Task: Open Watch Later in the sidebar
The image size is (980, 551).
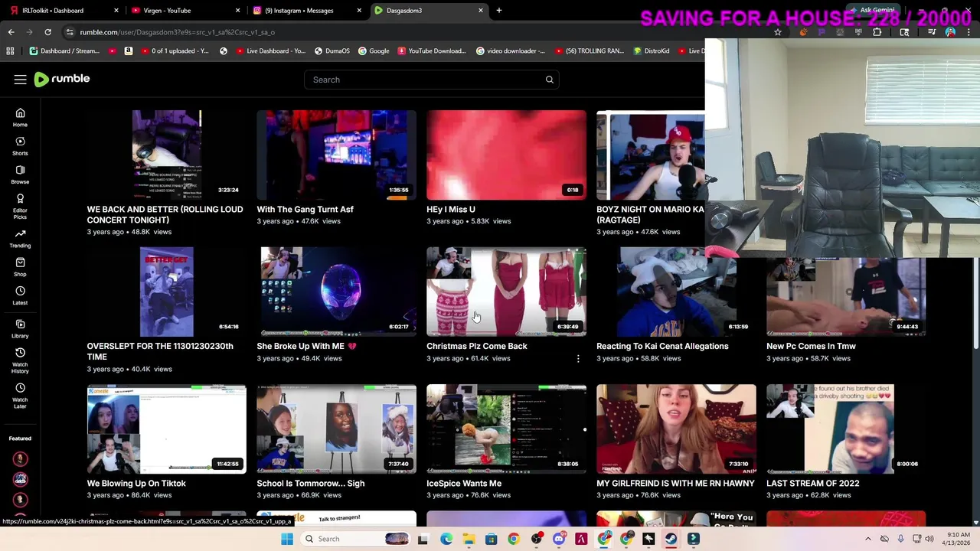Action: pos(20,394)
